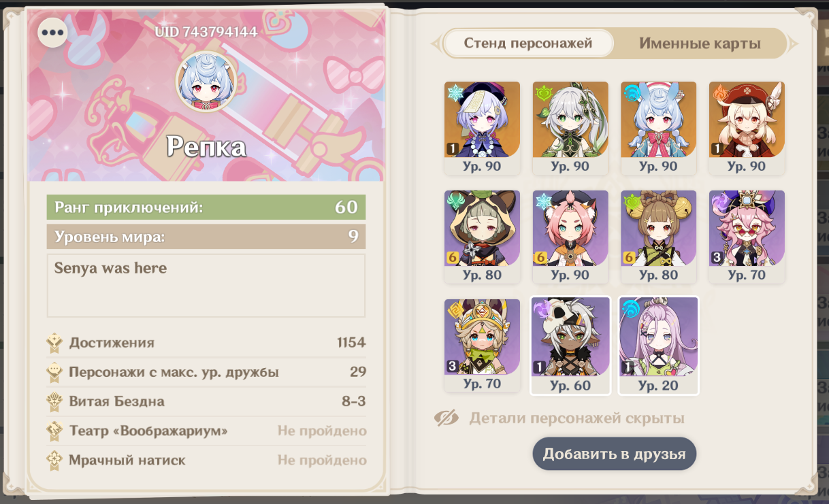829x504 pixels.
Task: Click the left arrow beside the tabs
Action: [x=436, y=44]
